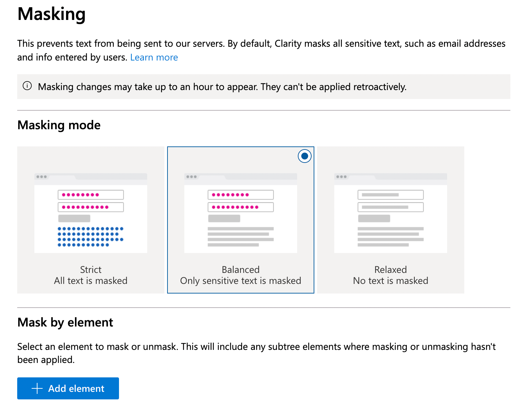Click the gray button shape in the Balanced preview
This screenshot has height=420, width=531.
pos(224,218)
